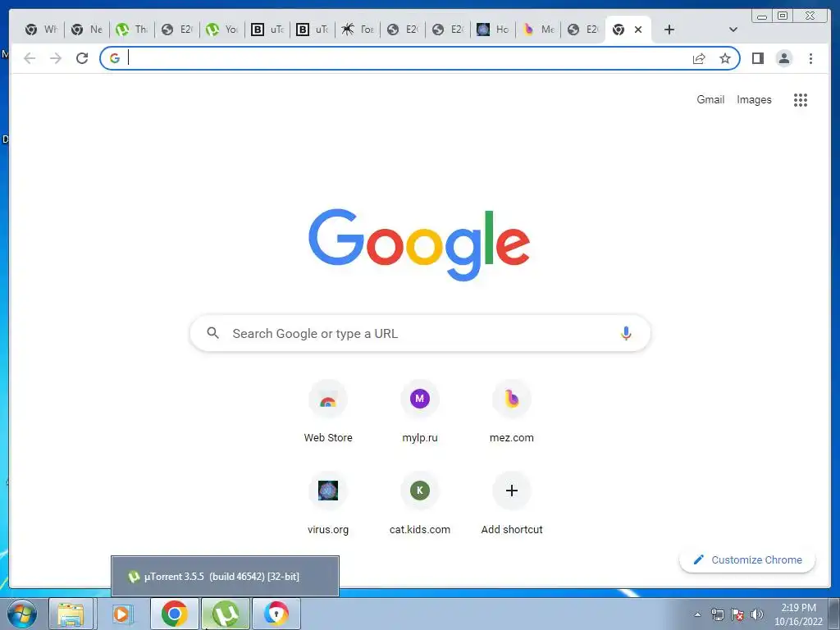This screenshot has width=840, height=630.
Task: Open the cat.kids.com shortcut
Action: (420, 504)
